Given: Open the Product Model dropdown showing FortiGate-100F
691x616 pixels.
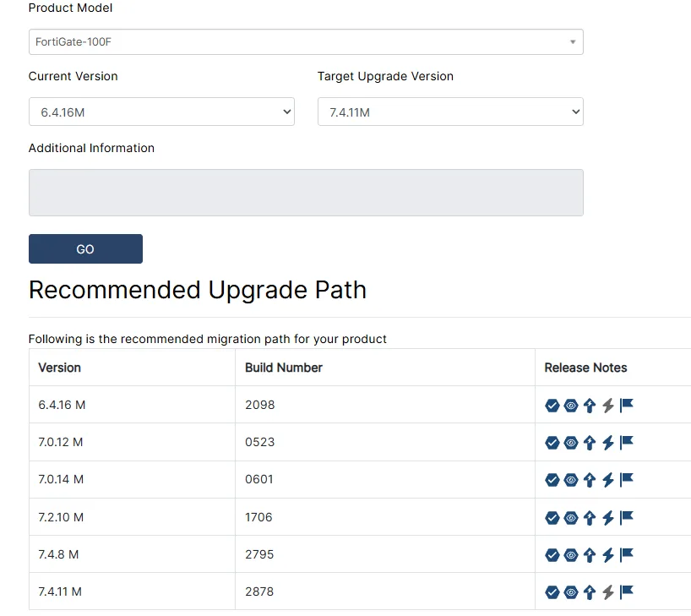Looking at the screenshot, I should (305, 41).
